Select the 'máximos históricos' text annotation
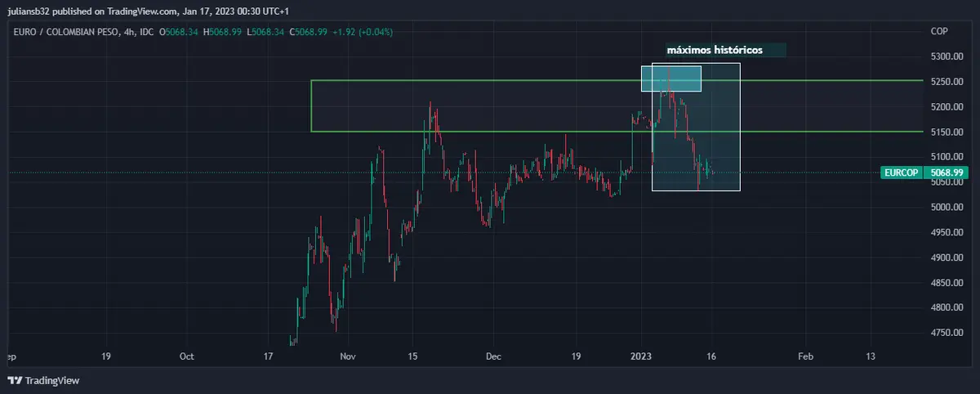Image resolution: width=980 pixels, height=394 pixels. pyautogui.click(x=715, y=50)
